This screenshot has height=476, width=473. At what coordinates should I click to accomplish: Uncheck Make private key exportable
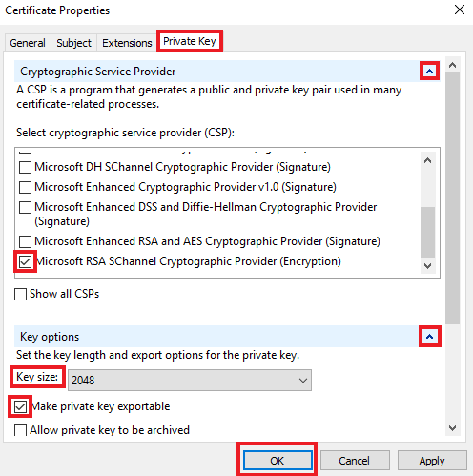(20, 406)
